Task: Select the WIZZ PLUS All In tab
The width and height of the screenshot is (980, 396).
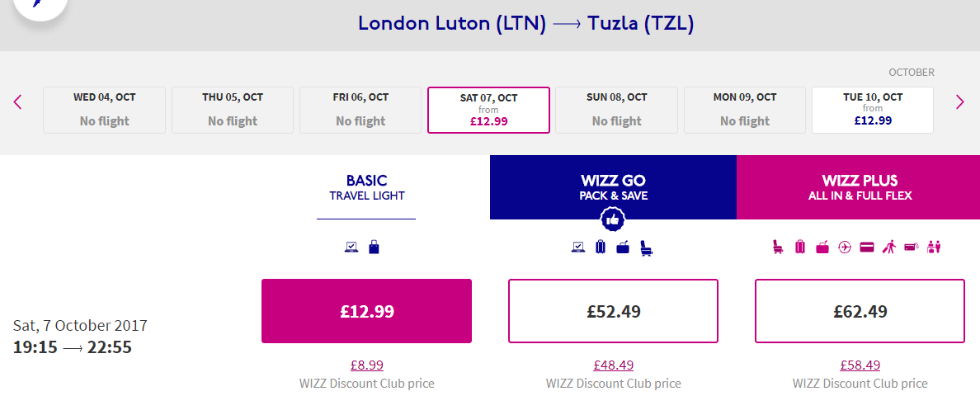Action: coord(859,187)
